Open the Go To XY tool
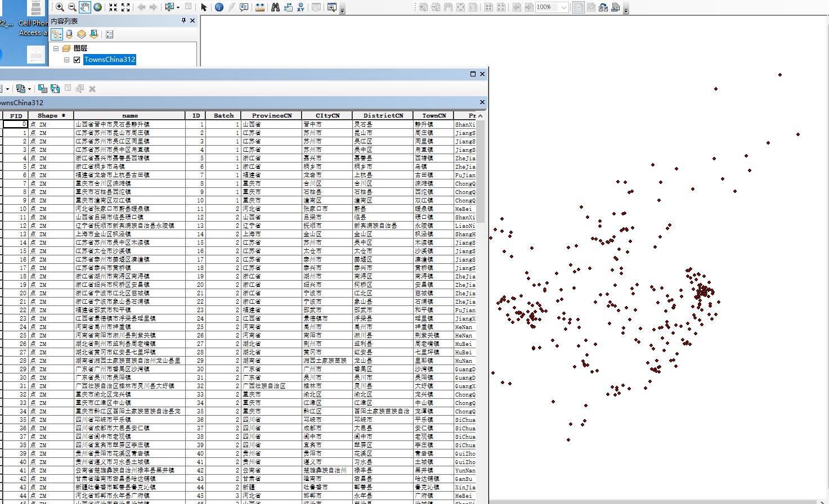829x504 pixels. (301, 7)
